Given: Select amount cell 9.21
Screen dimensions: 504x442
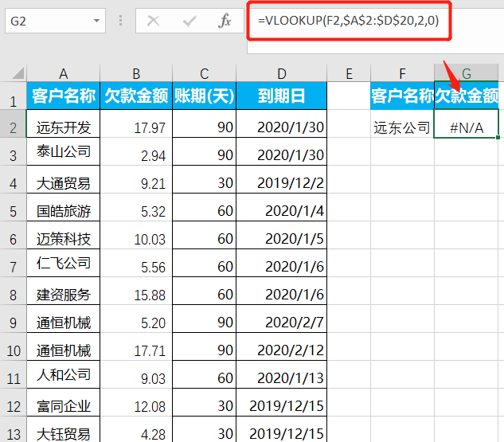Looking at the screenshot, I should (136, 179).
